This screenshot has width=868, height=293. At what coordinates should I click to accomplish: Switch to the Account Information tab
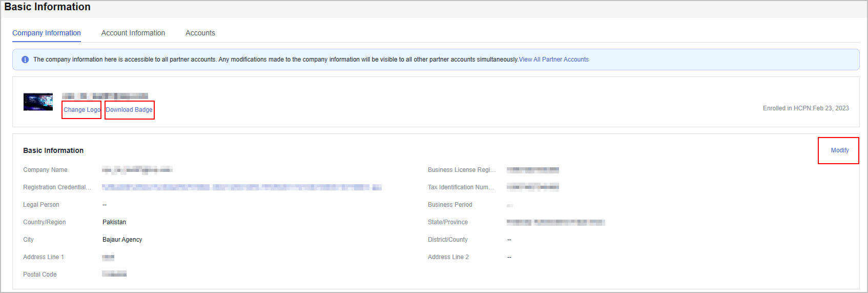[x=133, y=33]
